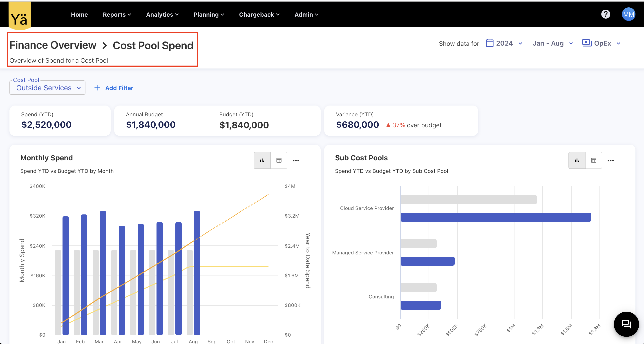This screenshot has height=344, width=644.
Task: Click the Yä logo icon
Action: click(x=20, y=16)
